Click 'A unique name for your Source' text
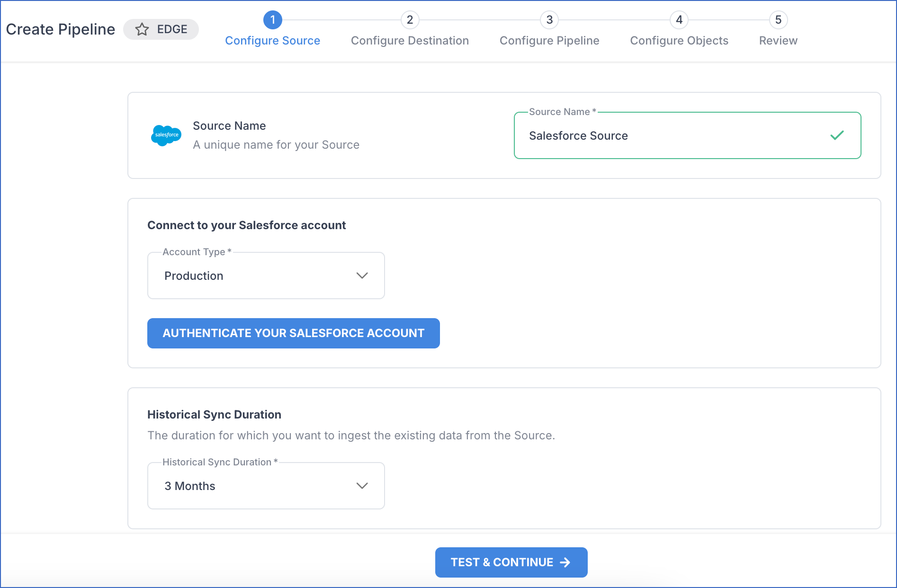Screen dimensions: 897x588 coord(276,145)
